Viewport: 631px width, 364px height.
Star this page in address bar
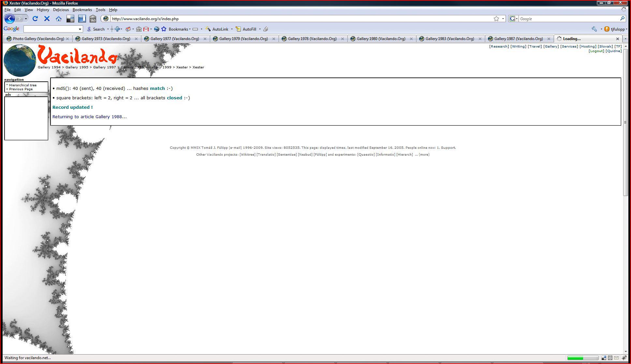496,19
